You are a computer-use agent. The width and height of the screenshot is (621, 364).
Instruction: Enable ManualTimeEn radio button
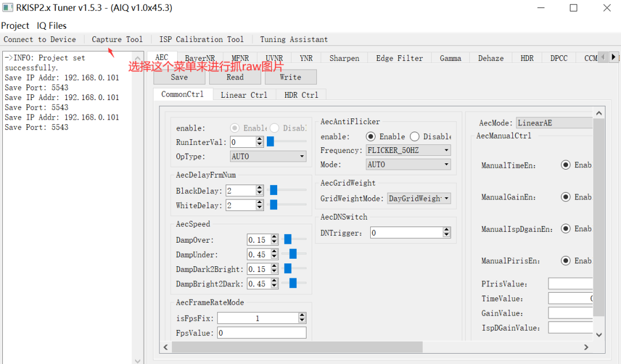pos(565,165)
